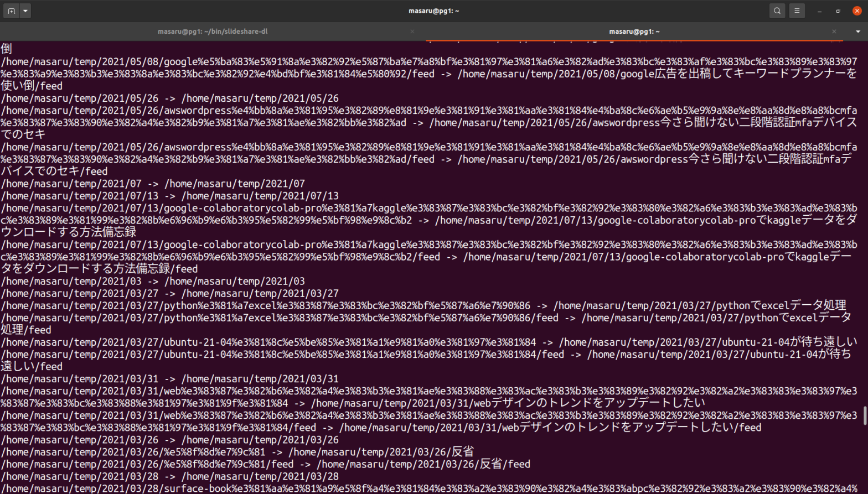
Task: Switch to the ~/bin/slideshare-dl tab
Action: click(212, 32)
